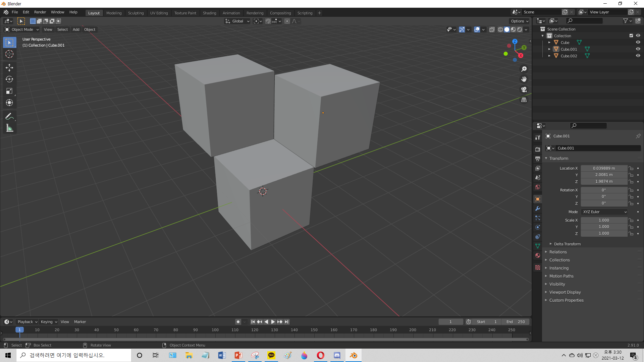Expand the Relations panel
Screen dimensions: 644x362
tap(558, 252)
